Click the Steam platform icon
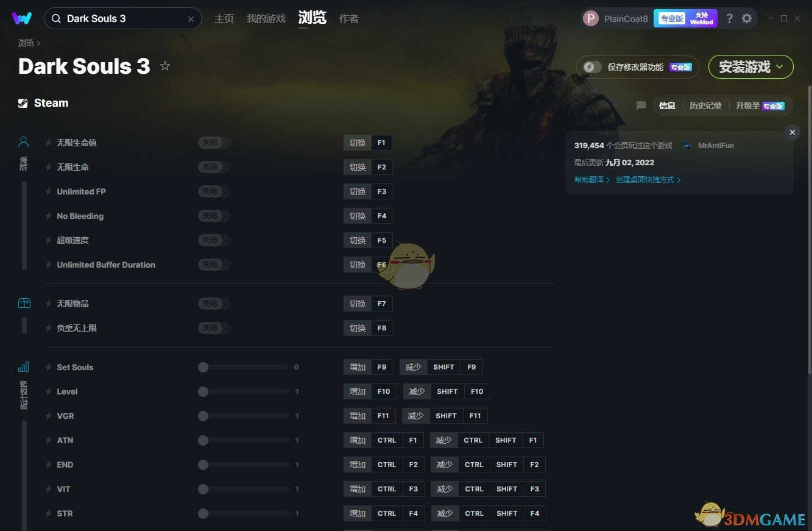Image resolution: width=812 pixels, height=531 pixels. pos(23,103)
